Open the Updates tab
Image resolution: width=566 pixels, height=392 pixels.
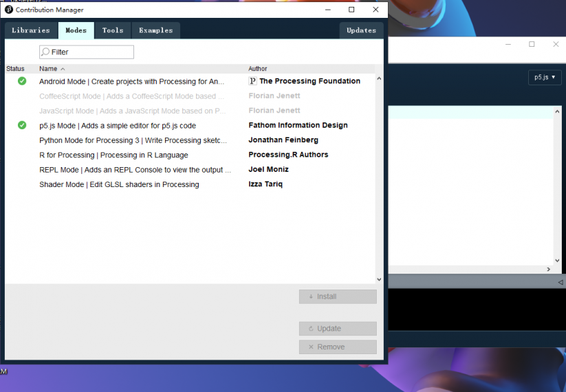pos(361,30)
